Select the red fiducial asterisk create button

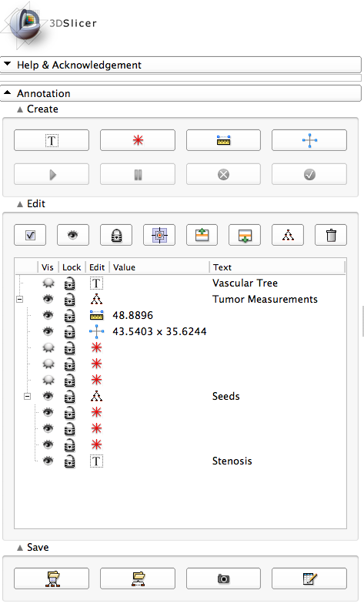(x=138, y=140)
